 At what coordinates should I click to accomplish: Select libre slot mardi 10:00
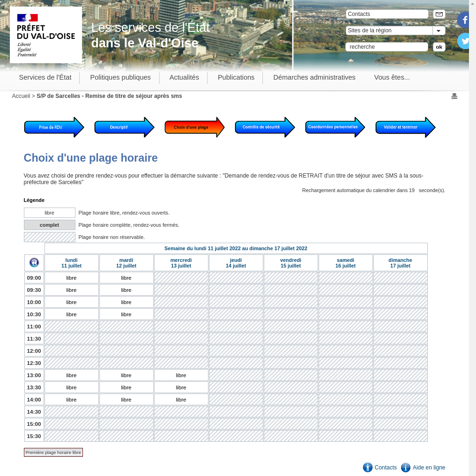click(x=126, y=302)
